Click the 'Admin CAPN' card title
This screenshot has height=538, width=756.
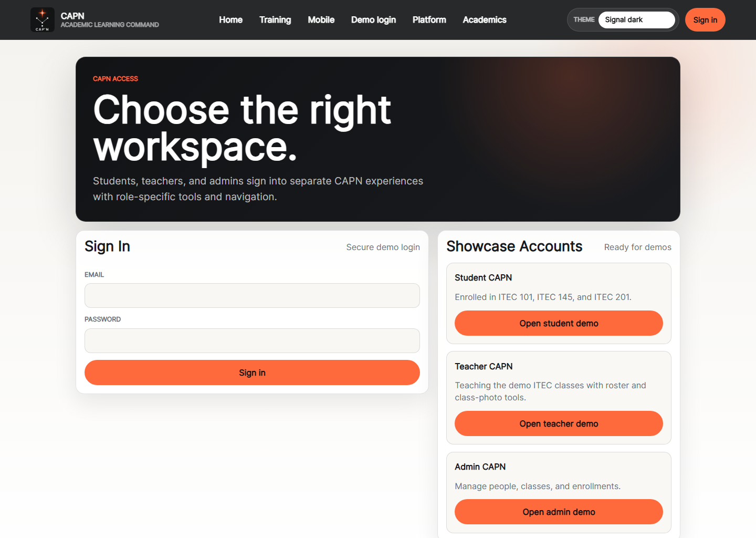coord(480,467)
